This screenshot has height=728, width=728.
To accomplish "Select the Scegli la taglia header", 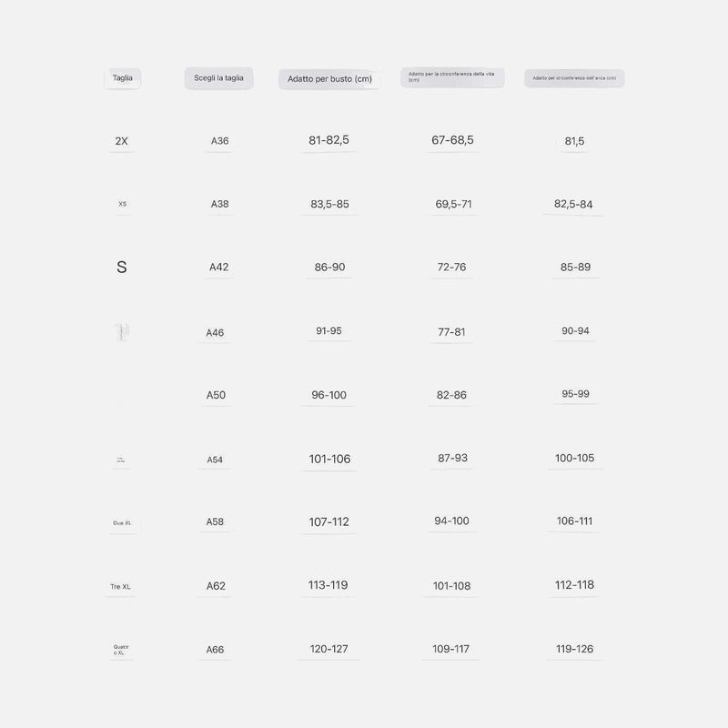I will 218,78.
